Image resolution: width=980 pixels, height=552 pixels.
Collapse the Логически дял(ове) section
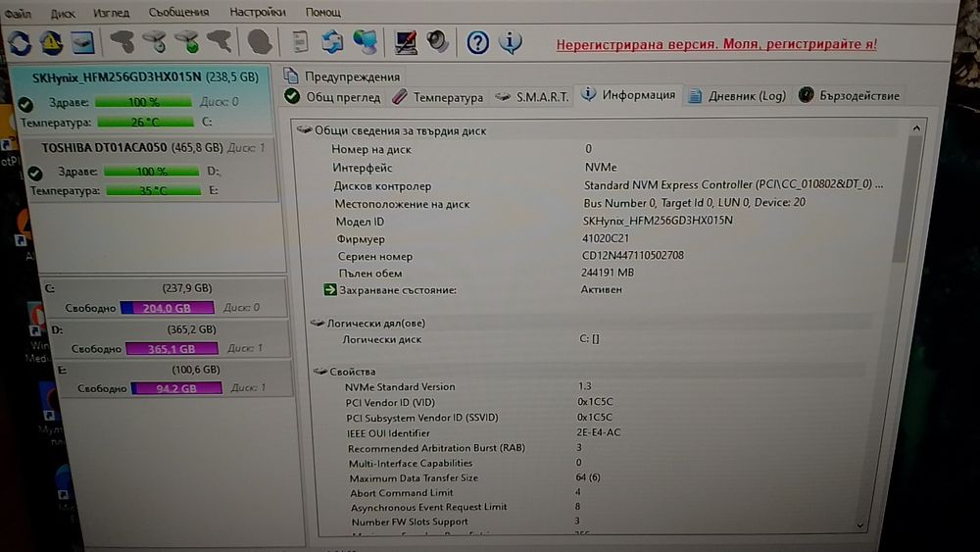tap(318, 323)
